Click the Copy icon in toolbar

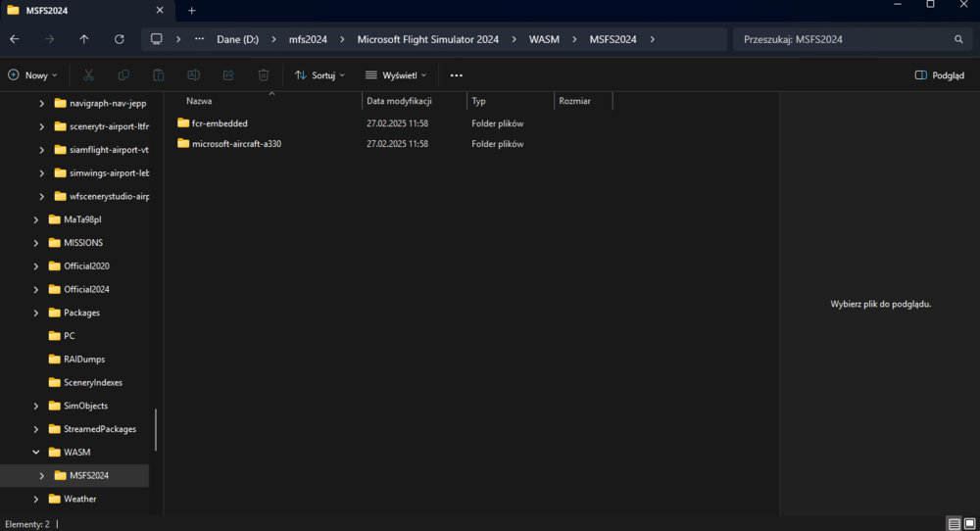coord(123,75)
